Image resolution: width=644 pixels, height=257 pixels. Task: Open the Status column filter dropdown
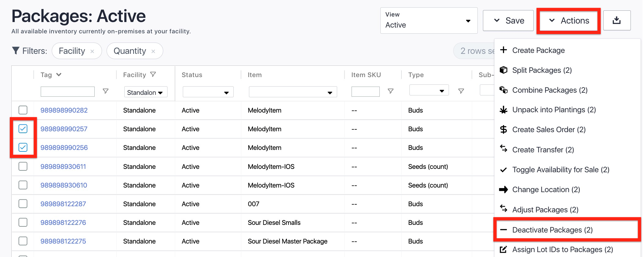click(x=208, y=92)
